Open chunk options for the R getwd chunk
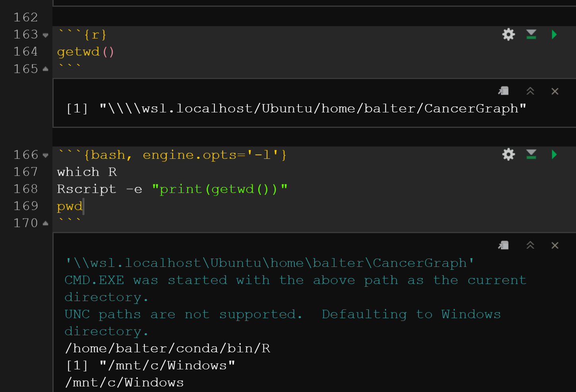The width and height of the screenshot is (576, 392). point(508,35)
